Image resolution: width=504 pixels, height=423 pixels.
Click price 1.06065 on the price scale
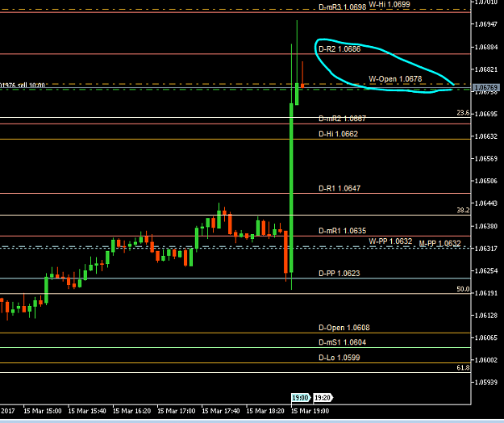tap(486, 337)
